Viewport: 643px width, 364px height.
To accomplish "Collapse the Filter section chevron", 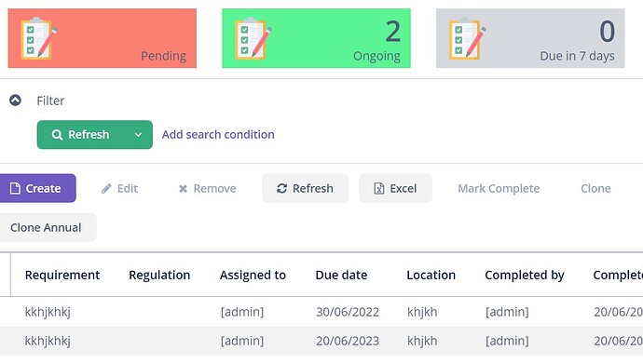I will (x=15, y=101).
